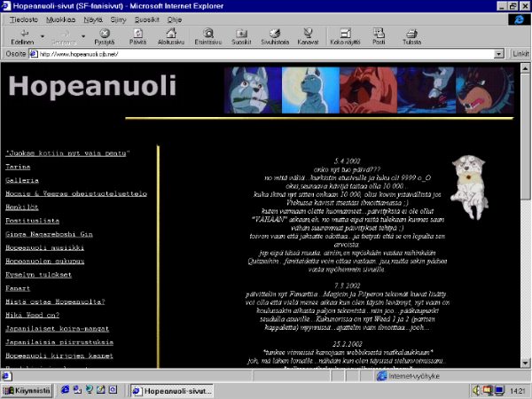Stop page loading with Pysäytä button
Screen dimensions: 532x399
[x=106, y=35]
